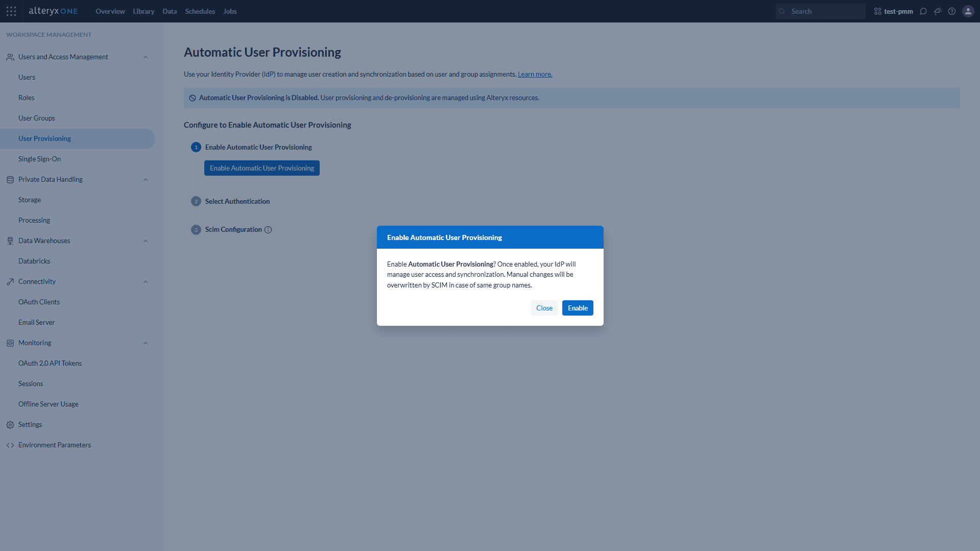Open the Library tab in top navigation

pyautogui.click(x=144, y=11)
